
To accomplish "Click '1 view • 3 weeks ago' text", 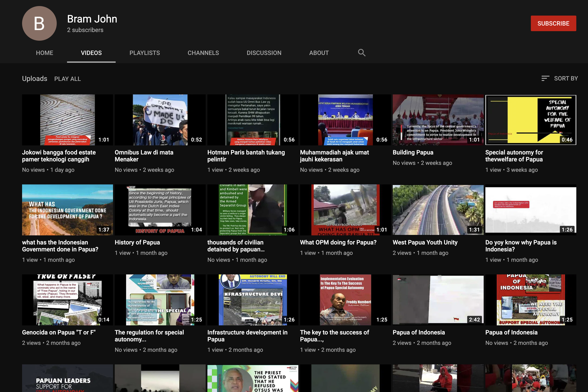I will click(511, 170).
